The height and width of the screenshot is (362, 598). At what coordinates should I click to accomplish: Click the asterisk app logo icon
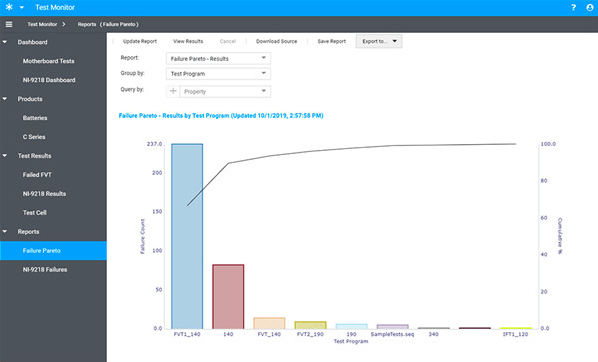pos(9,7)
